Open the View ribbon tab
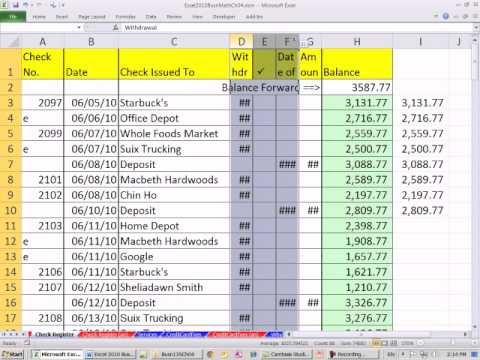 pos(197,17)
